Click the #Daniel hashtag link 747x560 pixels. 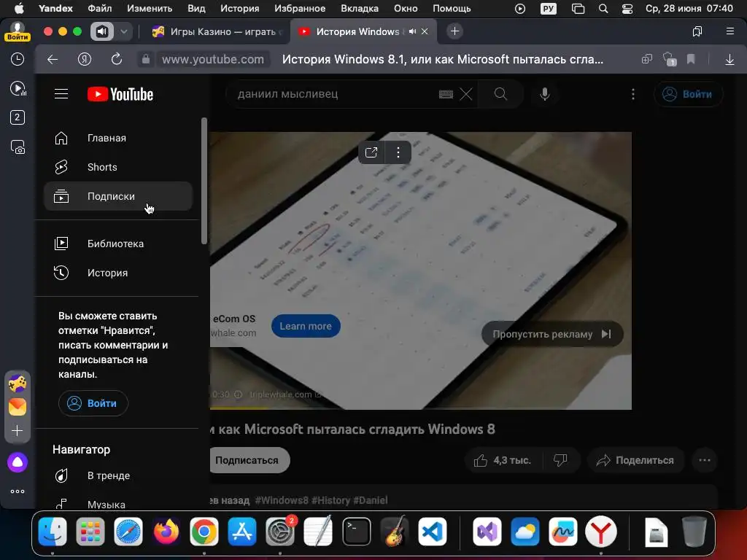click(x=371, y=500)
